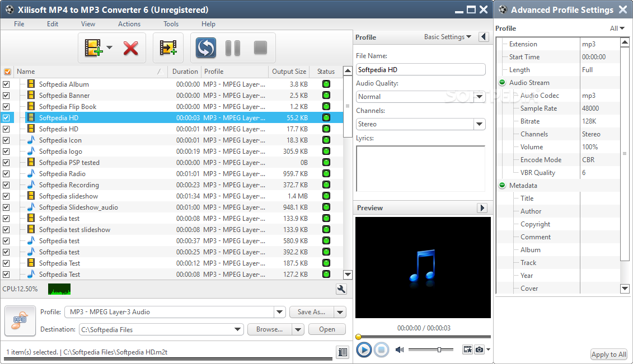Open the Destination path dropdown

(238, 329)
